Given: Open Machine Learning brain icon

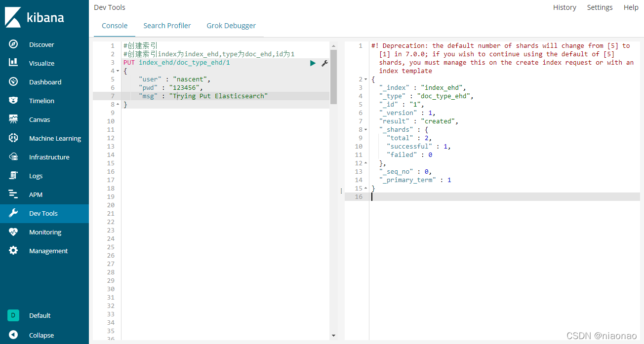Looking at the screenshot, I should pos(13,138).
